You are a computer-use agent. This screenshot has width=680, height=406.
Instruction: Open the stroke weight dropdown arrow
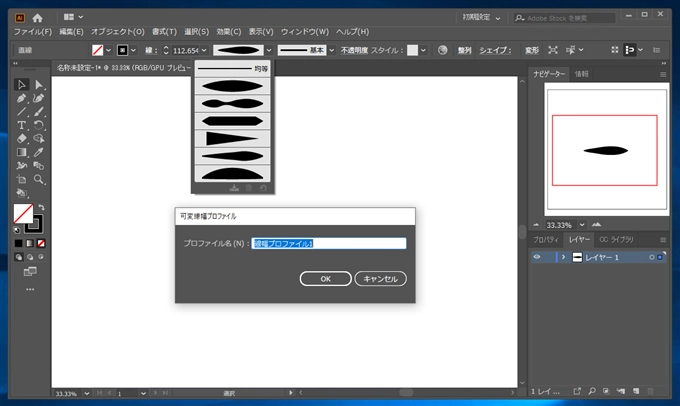click(x=204, y=50)
